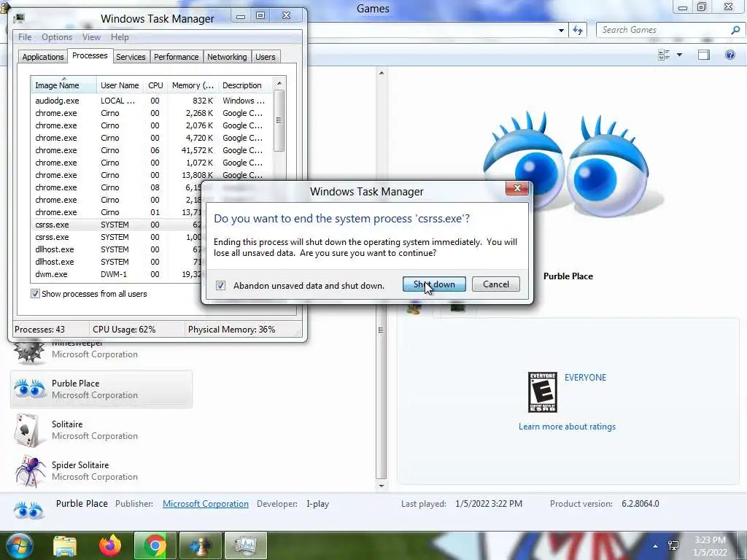Click the Games address bar refresh button
This screenshot has height=560, width=747.
[x=578, y=31]
